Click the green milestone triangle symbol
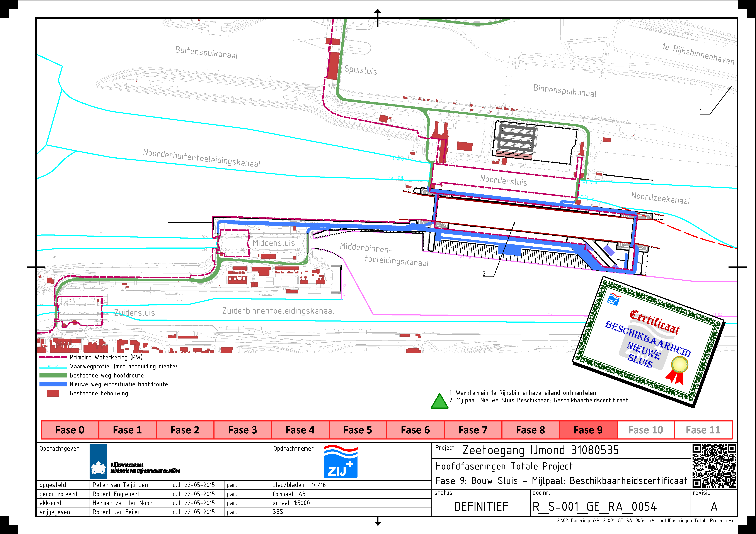 (440, 401)
